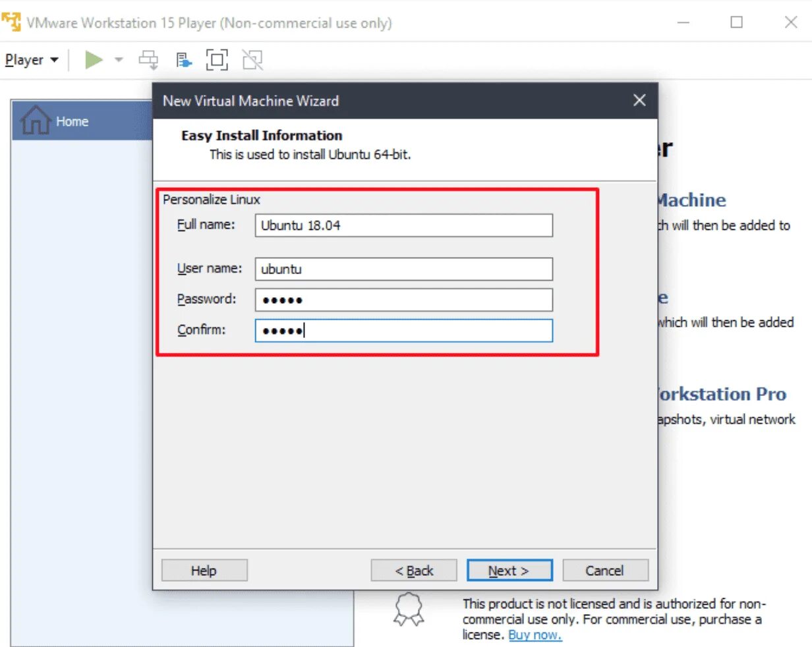Click the 'Easy Install Information' heading
The height and width of the screenshot is (647, 812).
[x=262, y=136]
